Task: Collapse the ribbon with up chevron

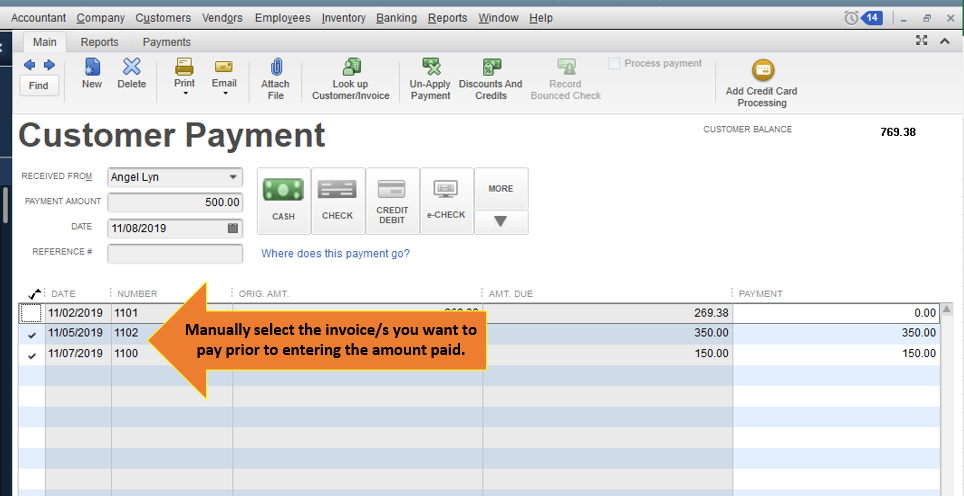Action: (x=945, y=41)
